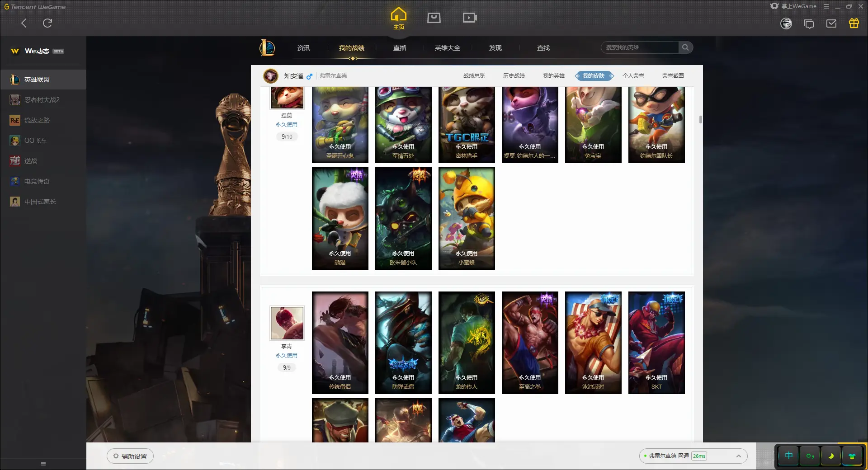This screenshot has width=868, height=470.
Task: Open the chat window icon at top right
Action: coord(809,23)
